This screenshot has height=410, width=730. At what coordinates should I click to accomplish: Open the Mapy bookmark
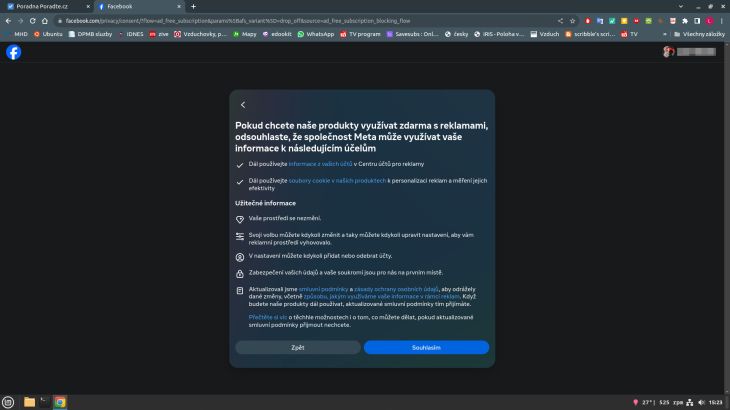(x=245, y=34)
